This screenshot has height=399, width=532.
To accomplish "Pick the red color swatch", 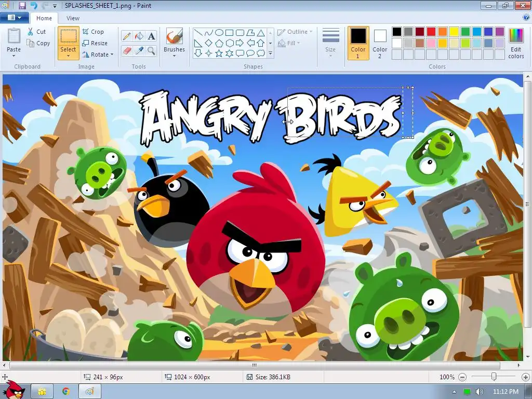I will click(431, 32).
